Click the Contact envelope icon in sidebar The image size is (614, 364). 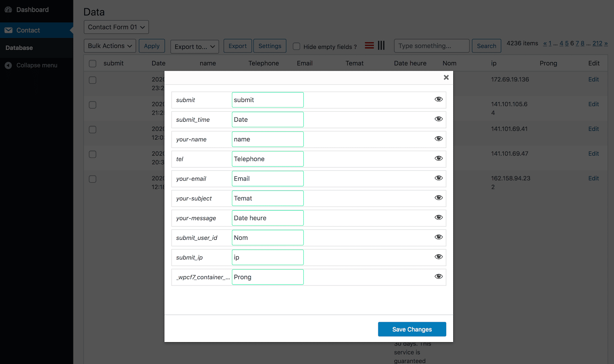click(x=9, y=30)
